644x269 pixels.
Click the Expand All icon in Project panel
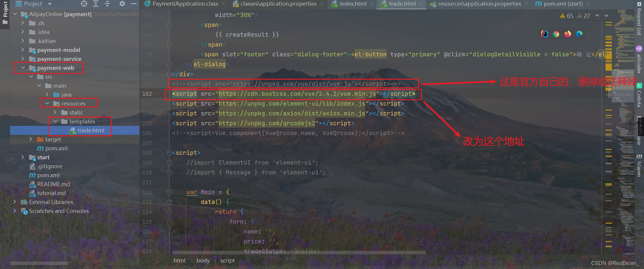96,4
